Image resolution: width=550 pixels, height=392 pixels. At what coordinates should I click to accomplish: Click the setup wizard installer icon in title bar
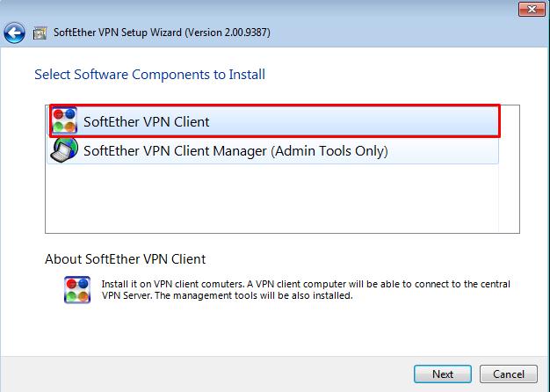[x=40, y=33]
